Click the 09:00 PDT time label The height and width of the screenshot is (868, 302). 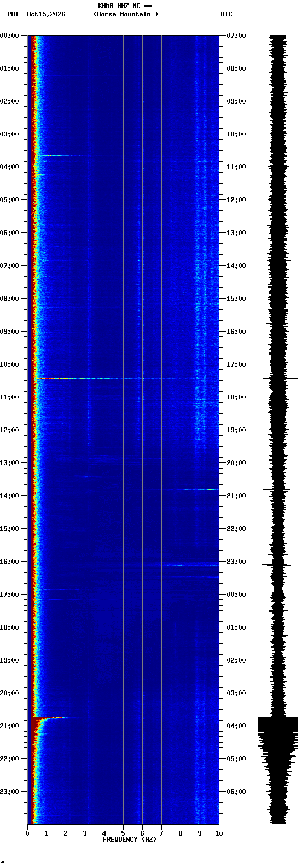pos(9,332)
